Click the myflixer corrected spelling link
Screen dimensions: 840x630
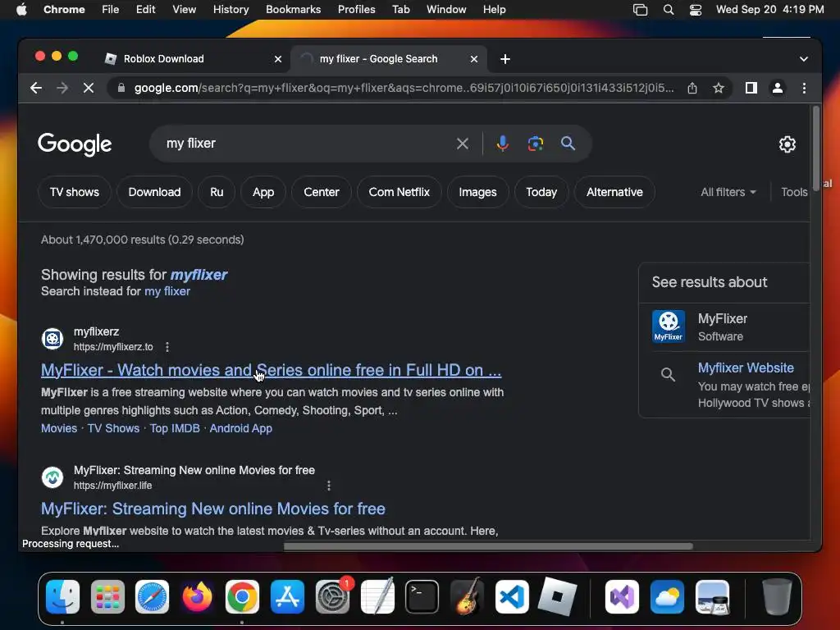point(199,275)
